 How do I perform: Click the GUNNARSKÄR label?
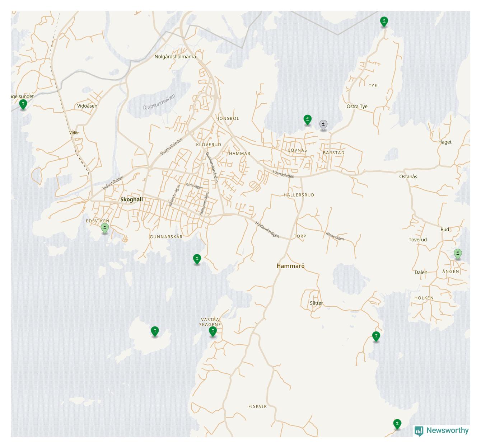click(166, 237)
